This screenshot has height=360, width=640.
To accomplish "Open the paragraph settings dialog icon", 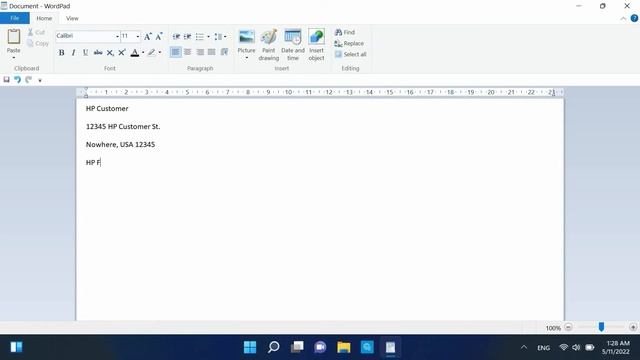I will 224,52.
